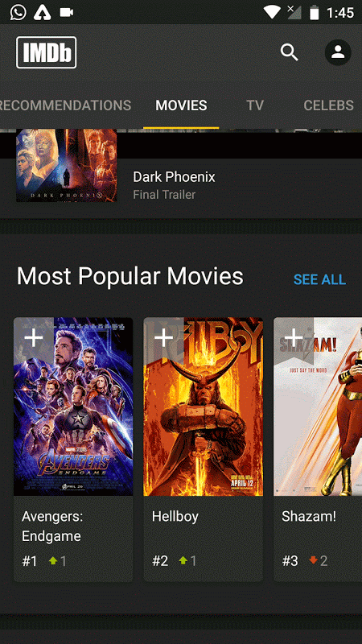The width and height of the screenshot is (362, 644).
Task: Open the user account profile icon
Action: point(338,52)
